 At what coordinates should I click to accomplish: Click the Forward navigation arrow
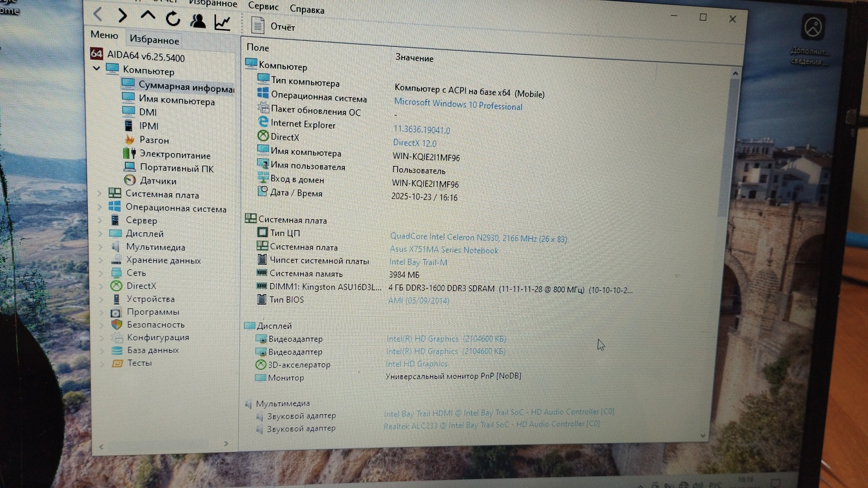[122, 16]
